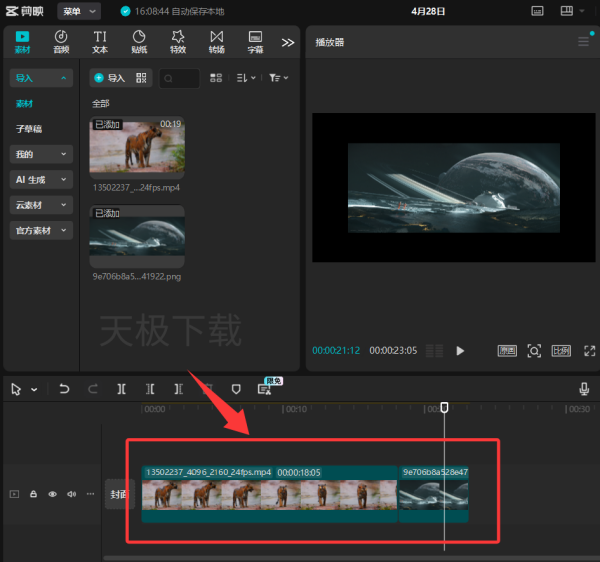Click the current timecode 00:00:21:12
This screenshot has width=600, height=562.
pyautogui.click(x=336, y=350)
